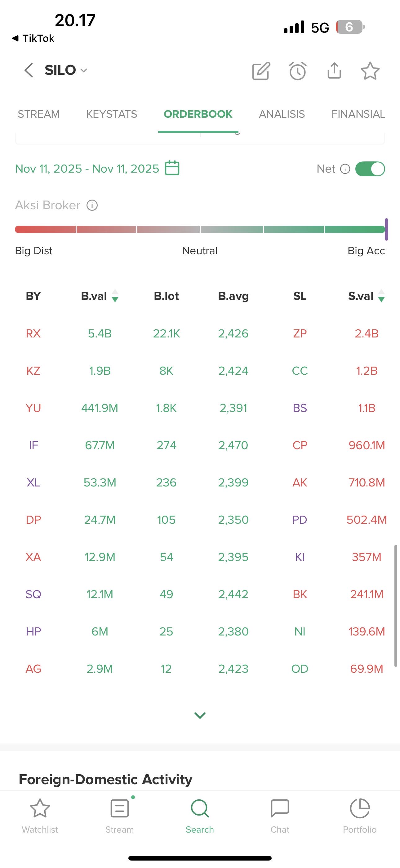
Task: Turn off the Net toggle switch
Action: click(370, 169)
